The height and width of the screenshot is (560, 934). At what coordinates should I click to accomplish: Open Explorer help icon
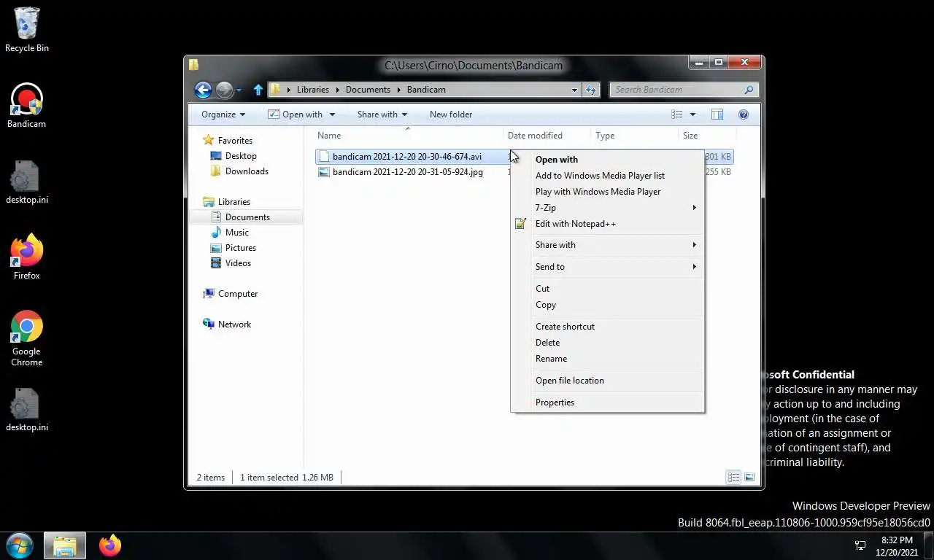[744, 114]
